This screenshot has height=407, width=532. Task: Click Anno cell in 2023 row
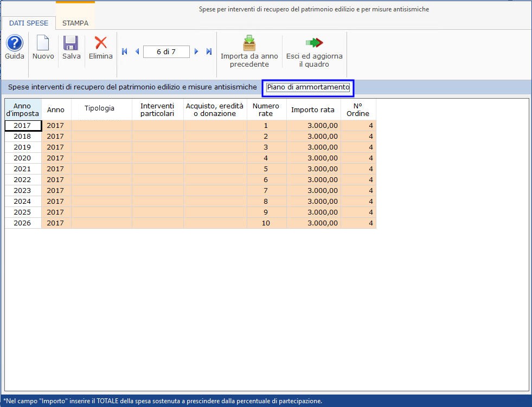point(56,191)
